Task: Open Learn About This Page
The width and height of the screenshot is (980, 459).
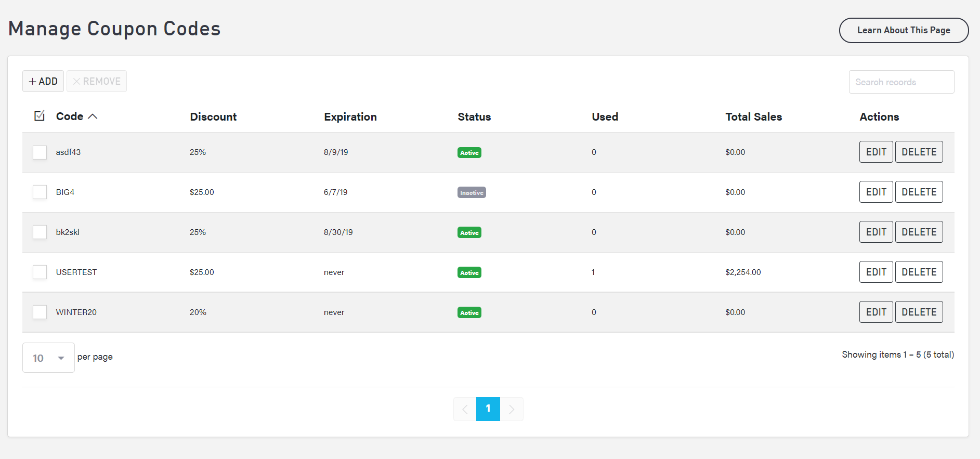Action: coord(904,31)
